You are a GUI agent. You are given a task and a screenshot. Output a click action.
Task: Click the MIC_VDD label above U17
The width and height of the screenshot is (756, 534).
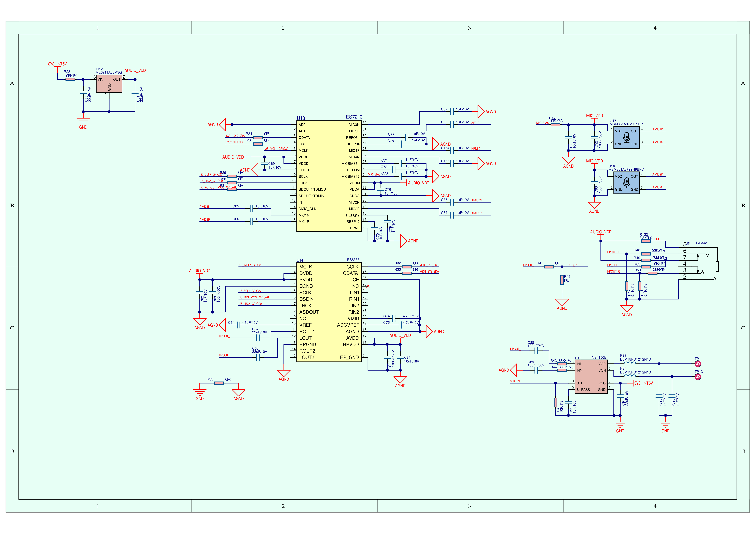[594, 116]
